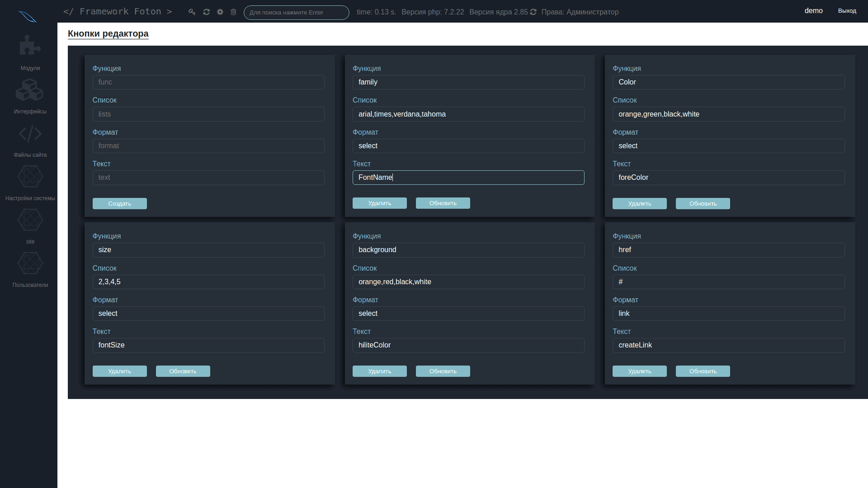Click the trash icon in top toolbar
Image resolution: width=868 pixels, height=488 pixels.
[x=233, y=12]
